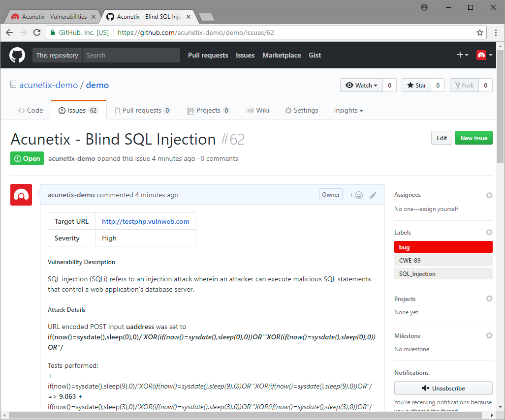This screenshot has width=505, height=420.
Task: Star the acunetix-demo repository
Action: (416, 85)
